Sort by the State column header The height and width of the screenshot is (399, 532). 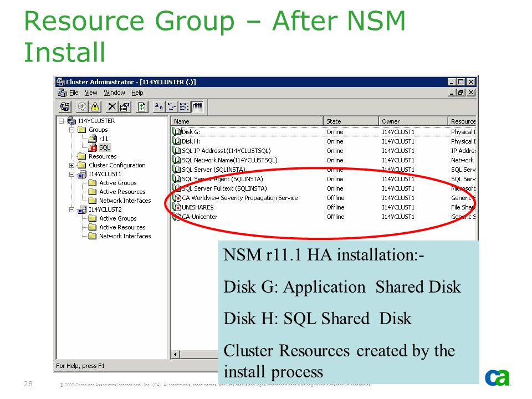point(351,121)
